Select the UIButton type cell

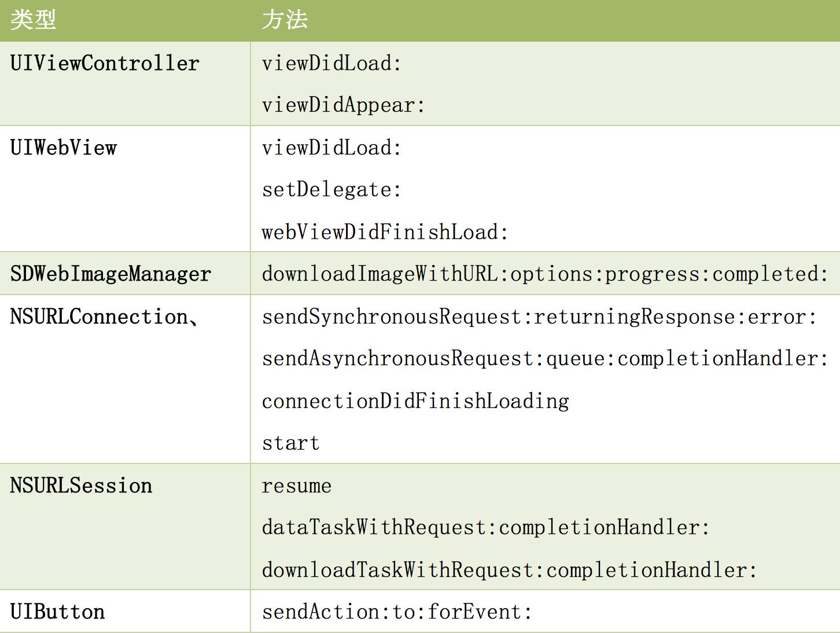pyautogui.click(x=57, y=612)
